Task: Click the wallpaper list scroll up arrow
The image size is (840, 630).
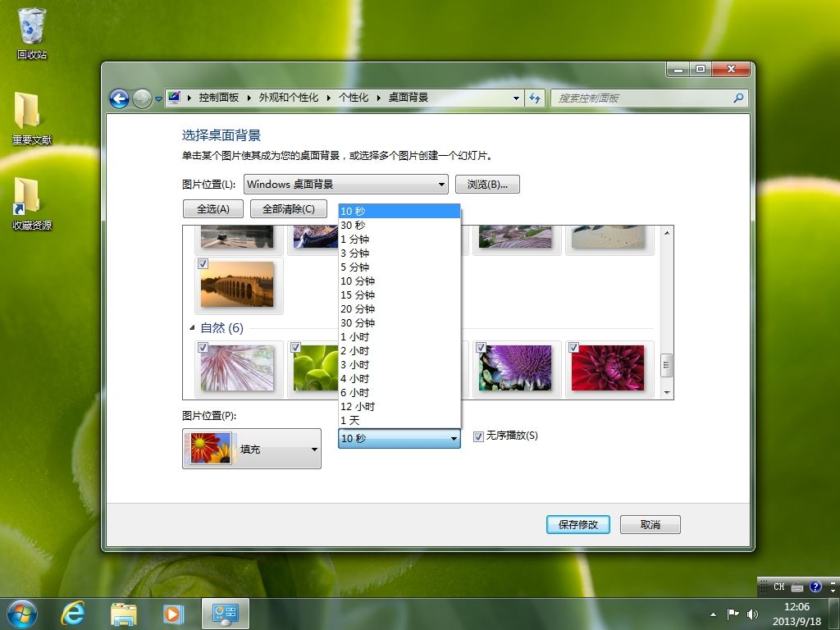Action: (667, 232)
